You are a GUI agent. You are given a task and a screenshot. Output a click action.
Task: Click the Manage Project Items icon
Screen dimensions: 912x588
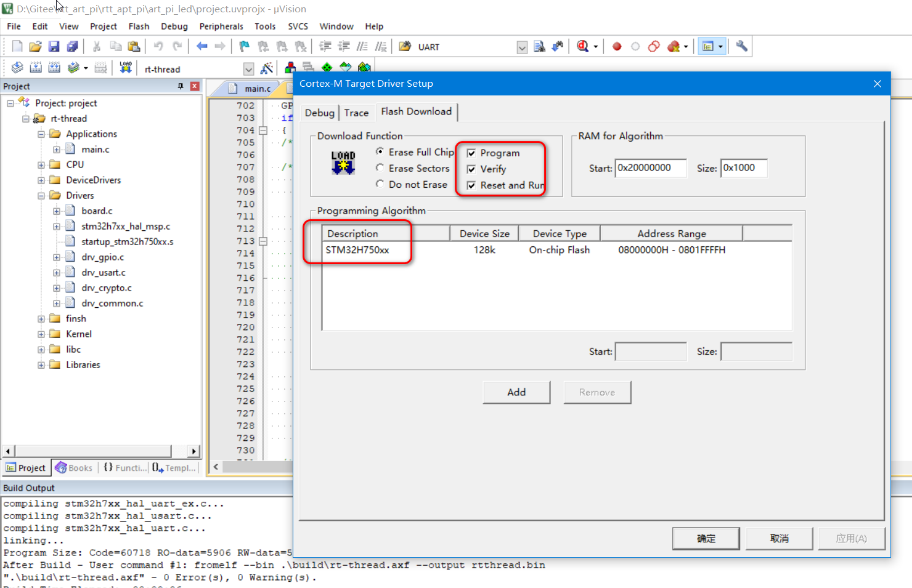[290, 68]
